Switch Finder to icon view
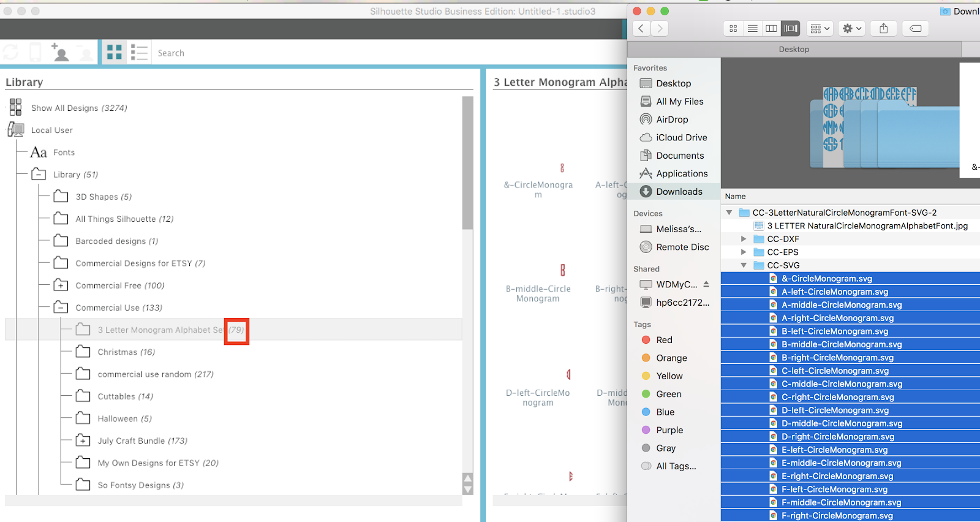 click(x=733, y=28)
